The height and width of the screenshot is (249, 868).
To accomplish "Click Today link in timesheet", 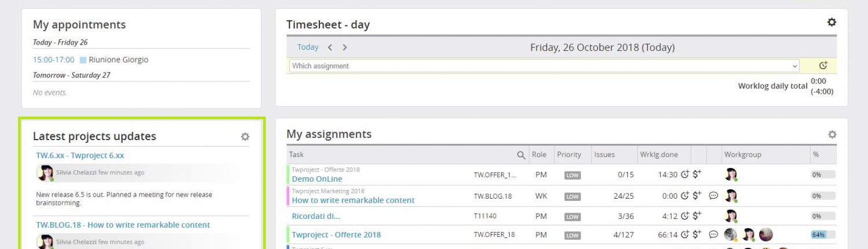I will coord(308,47).
